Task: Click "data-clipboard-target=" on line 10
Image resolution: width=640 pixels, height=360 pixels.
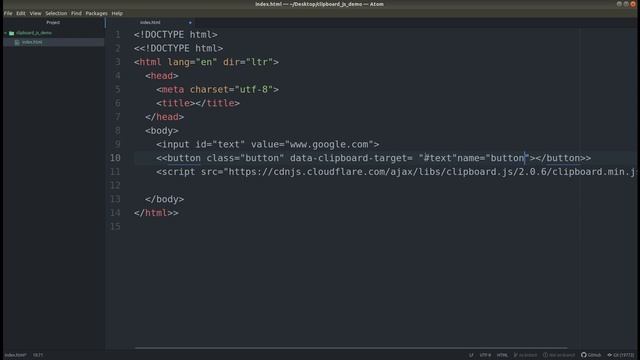Action: pos(351,158)
